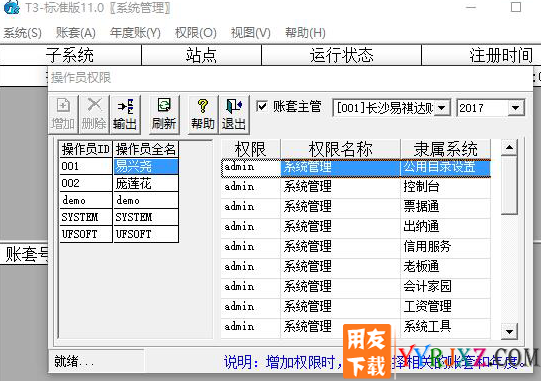The width and height of the screenshot is (541, 381).
Task: Select the UFSOFT operator ID cell
Action: click(x=86, y=234)
